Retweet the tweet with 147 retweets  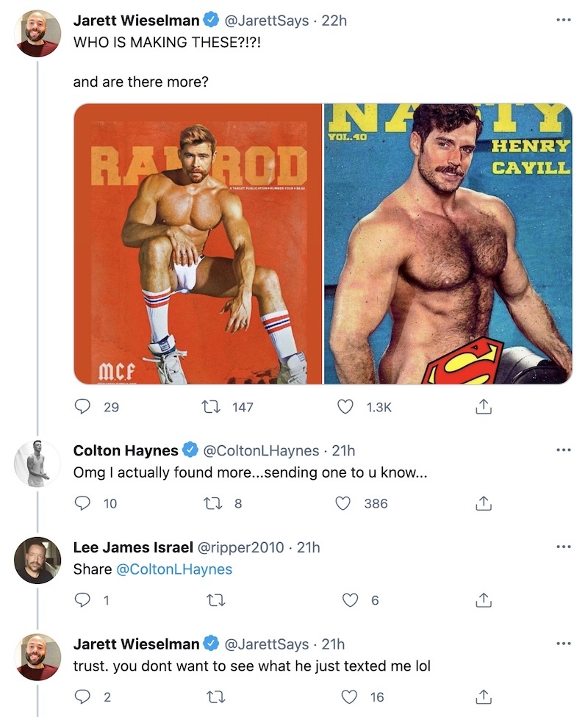coord(214,406)
